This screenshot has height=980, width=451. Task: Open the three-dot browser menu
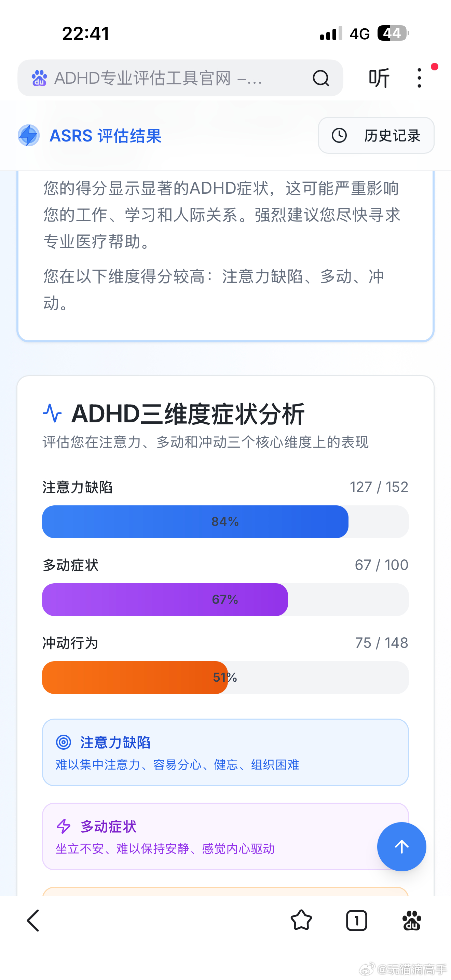pyautogui.click(x=419, y=78)
